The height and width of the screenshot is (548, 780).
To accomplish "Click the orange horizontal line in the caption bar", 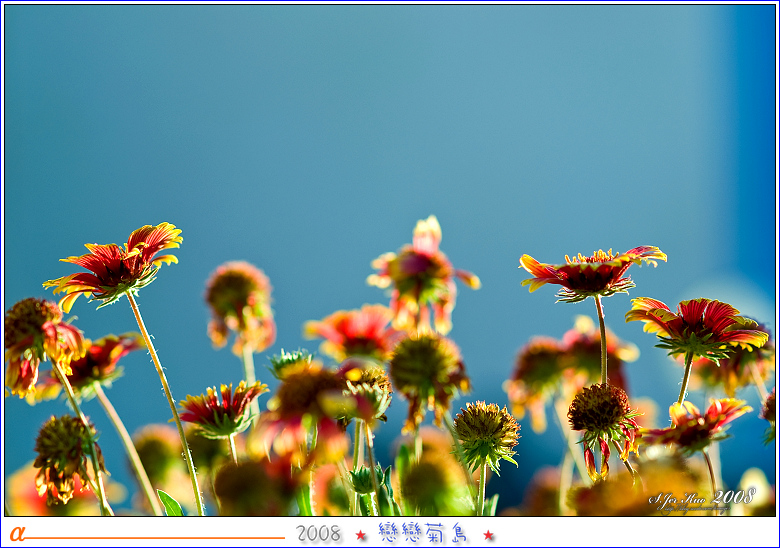I will 155,538.
